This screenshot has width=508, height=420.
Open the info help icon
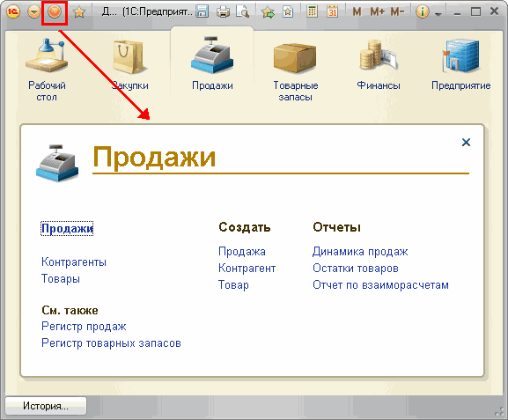click(x=422, y=12)
